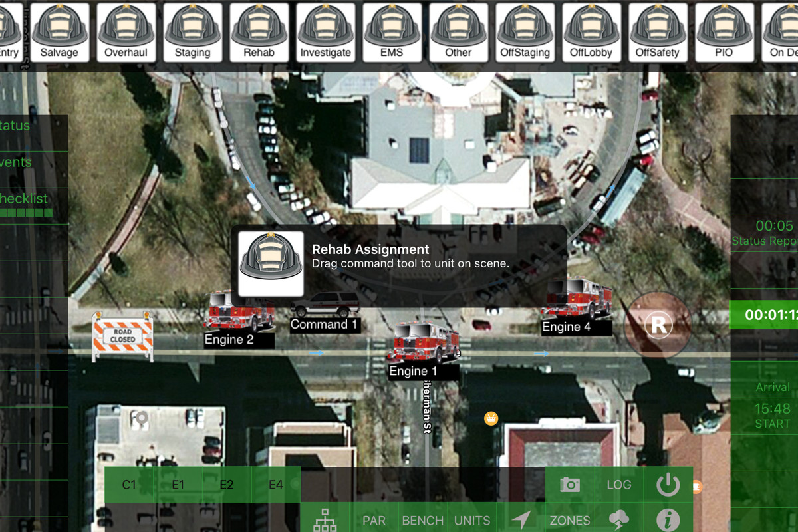Tap the location arrow icon

[521, 520]
